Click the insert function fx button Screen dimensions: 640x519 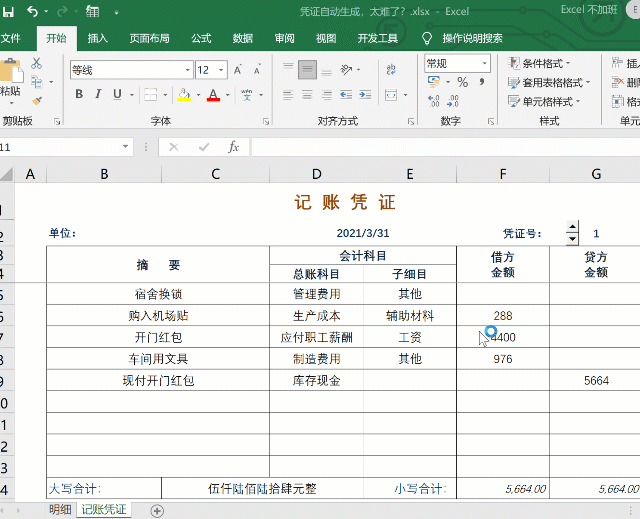[233, 147]
